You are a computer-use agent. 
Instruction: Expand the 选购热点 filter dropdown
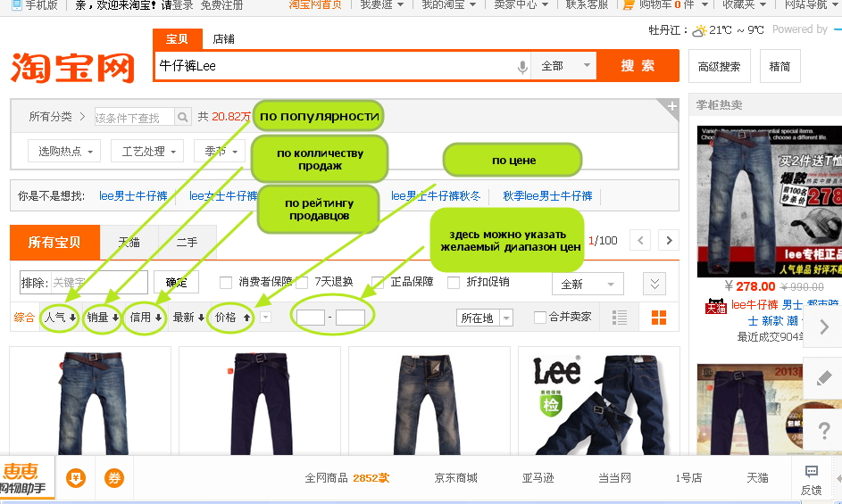click(64, 151)
